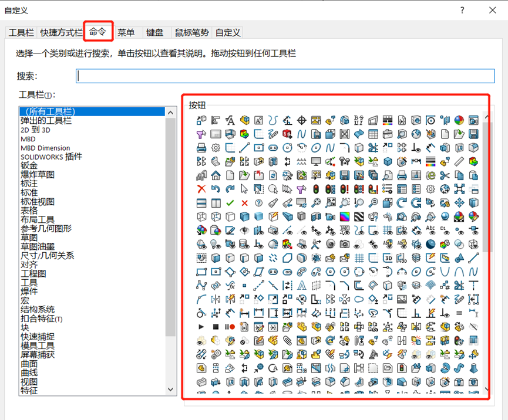Go to the 鼠标笔势 tab
The height and width of the screenshot is (420, 508).
193,33
